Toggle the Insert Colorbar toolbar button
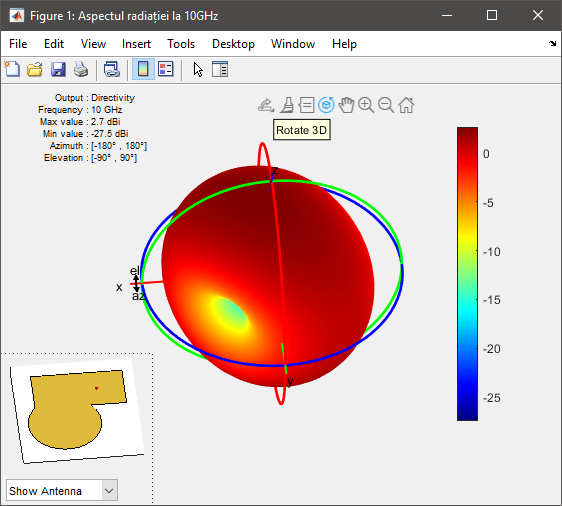The image size is (562, 506). pos(143,69)
